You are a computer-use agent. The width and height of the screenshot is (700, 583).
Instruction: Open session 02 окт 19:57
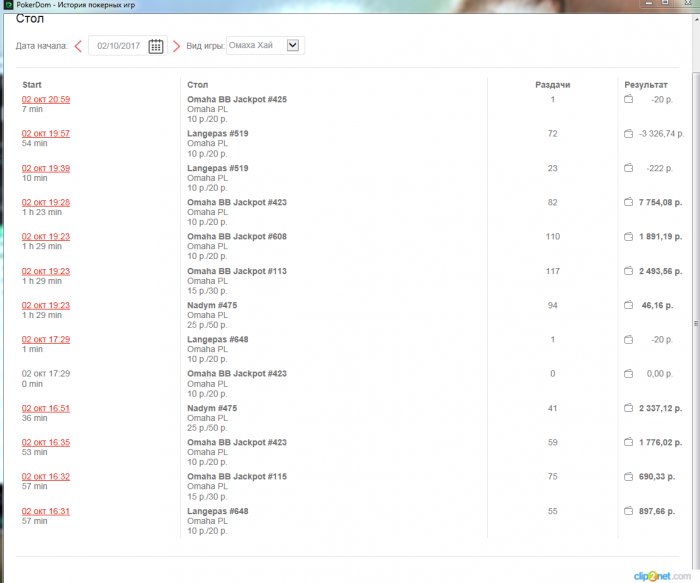tap(46, 133)
